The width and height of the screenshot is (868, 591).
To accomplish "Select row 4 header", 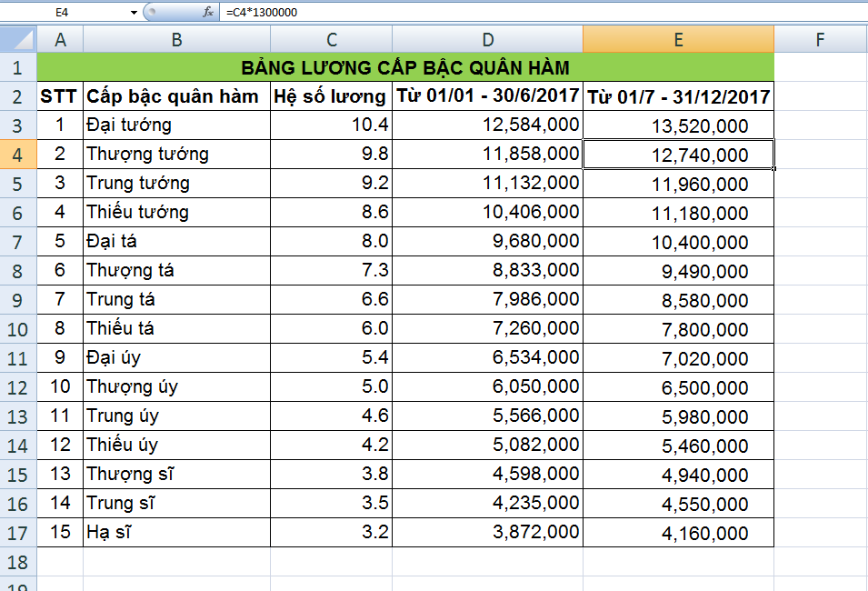I will [x=18, y=155].
